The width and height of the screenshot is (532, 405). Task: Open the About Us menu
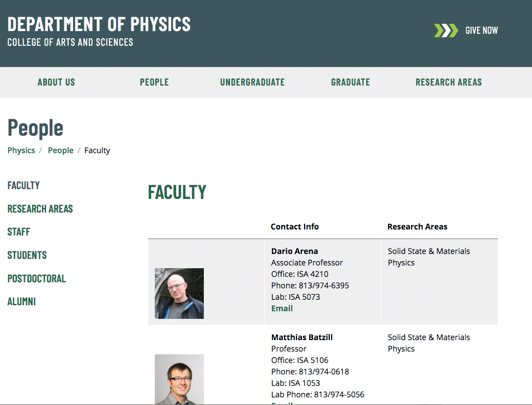pyautogui.click(x=56, y=82)
